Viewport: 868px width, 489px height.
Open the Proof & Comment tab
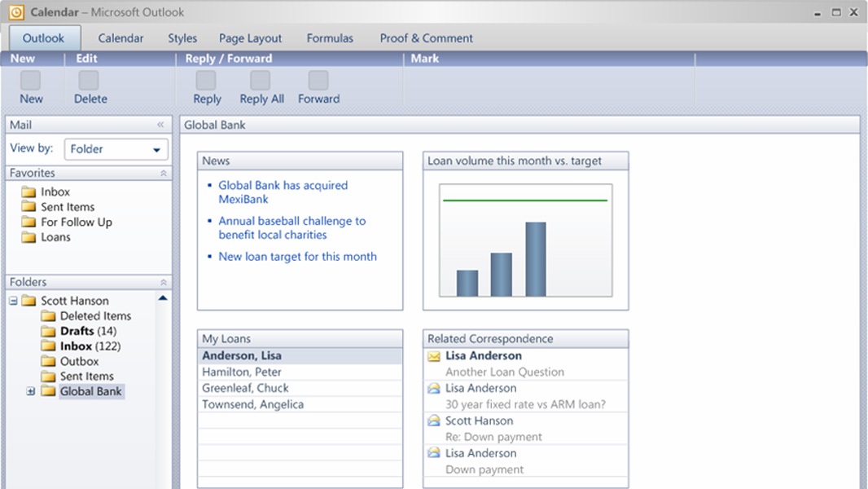(x=426, y=38)
